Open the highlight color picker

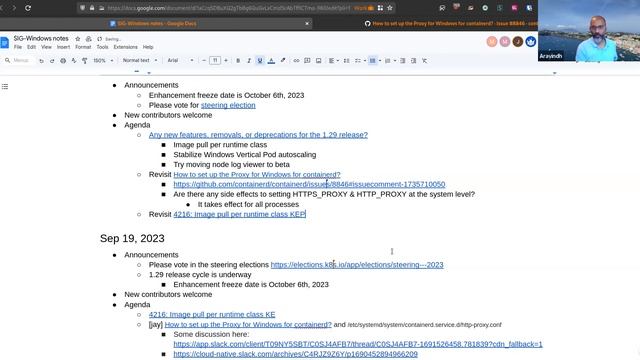pyautogui.click(x=282, y=60)
